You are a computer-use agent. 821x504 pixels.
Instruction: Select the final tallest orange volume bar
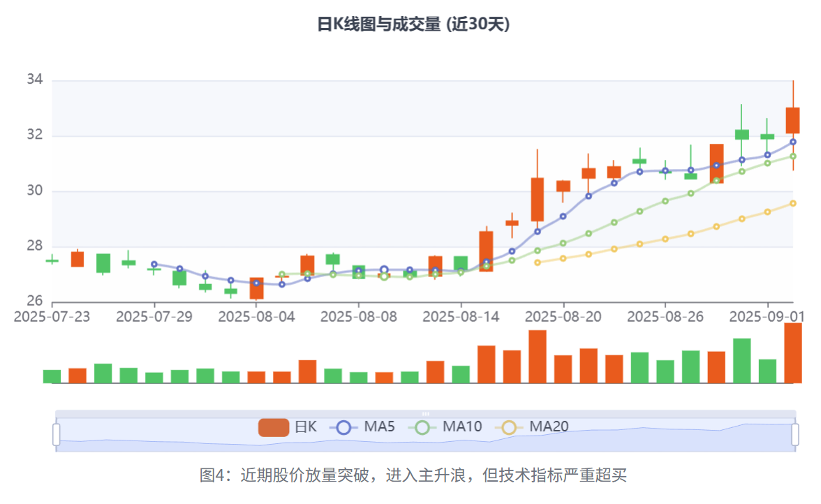tap(793, 353)
